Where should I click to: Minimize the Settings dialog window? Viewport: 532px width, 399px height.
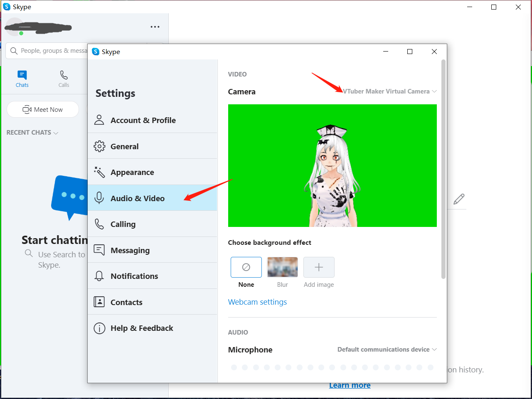tap(386, 52)
